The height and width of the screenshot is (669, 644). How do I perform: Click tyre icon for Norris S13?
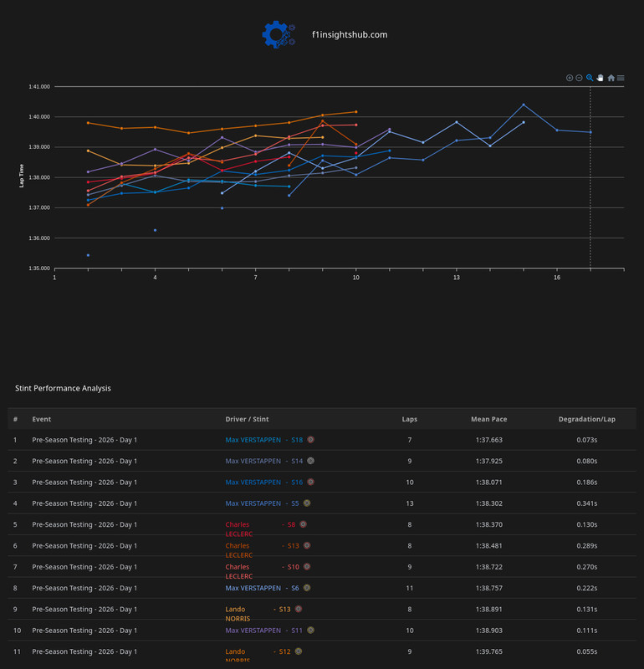pos(299,609)
